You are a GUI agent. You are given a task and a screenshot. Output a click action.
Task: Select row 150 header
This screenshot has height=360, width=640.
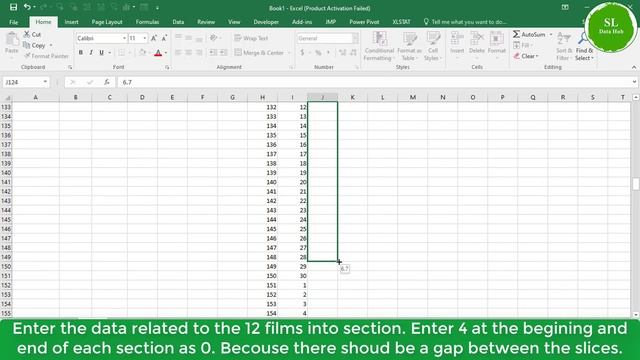point(6,267)
